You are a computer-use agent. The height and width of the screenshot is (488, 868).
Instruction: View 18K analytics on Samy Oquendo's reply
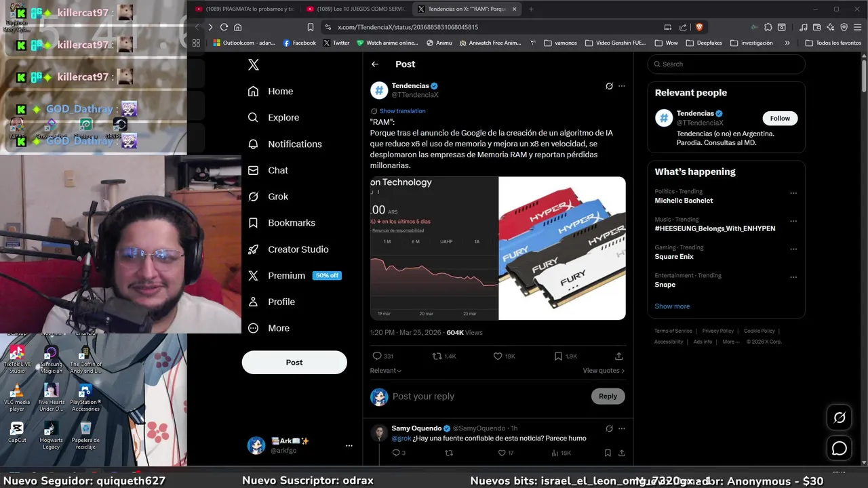pyautogui.click(x=560, y=453)
